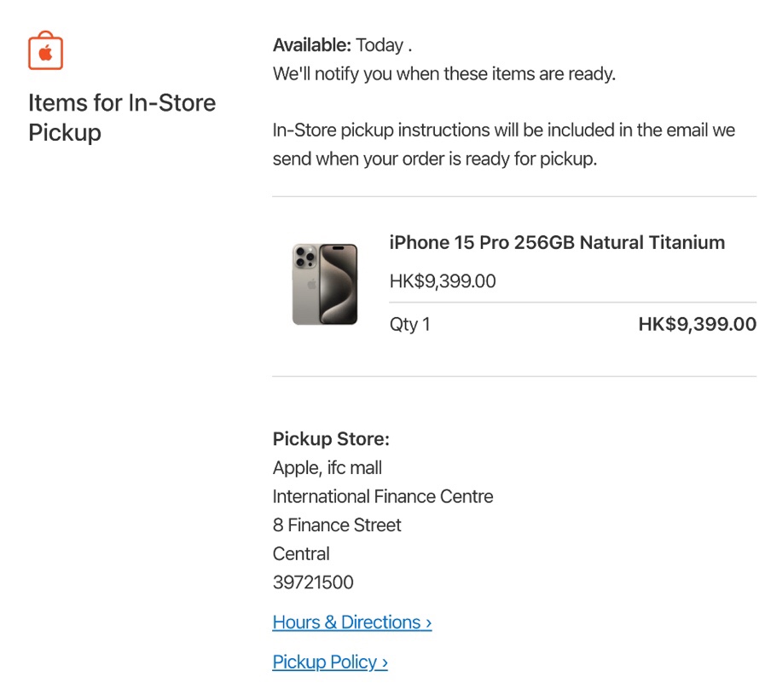The image size is (765, 700).
Task: Click the unit price under the product title
Action: point(443,281)
